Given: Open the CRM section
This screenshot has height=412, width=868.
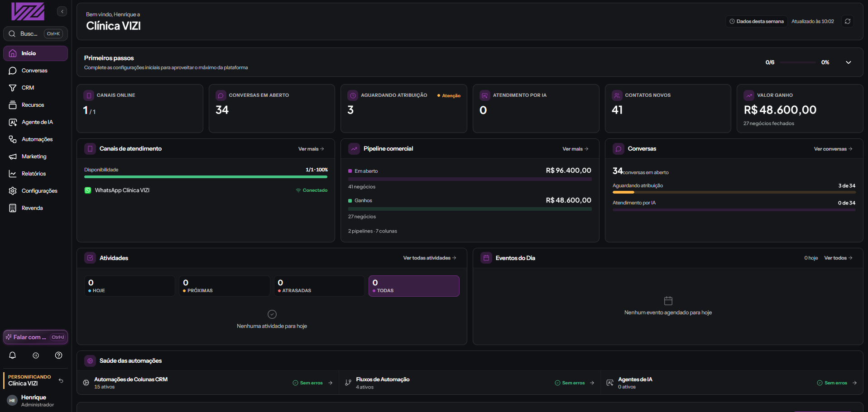Looking at the screenshot, I should (x=35, y=88).
